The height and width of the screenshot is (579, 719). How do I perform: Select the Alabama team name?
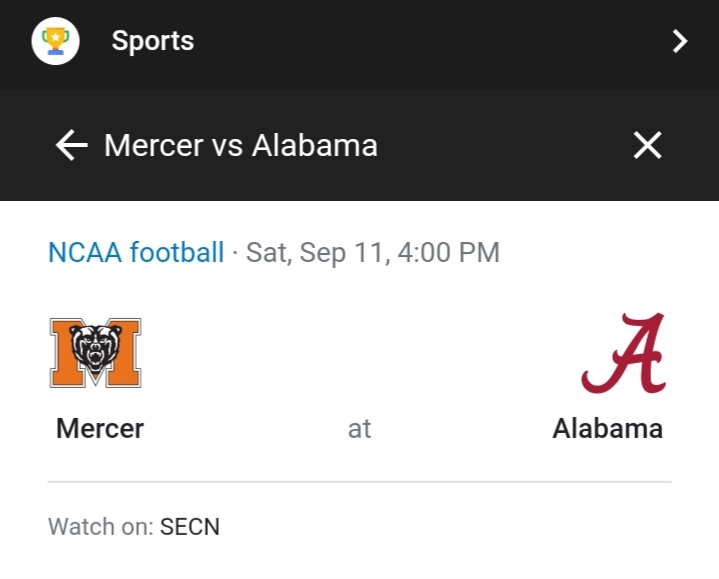pos(607,429)
